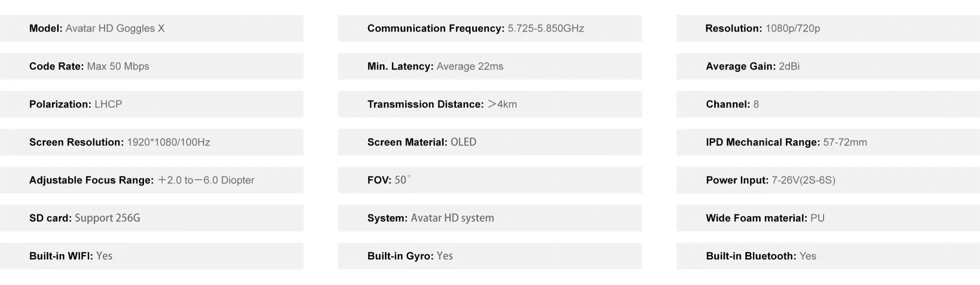Select the Average Gain 2dBi row
This screenshot has width=980, height=285.
pyautogui.click(x=828, y=66)
